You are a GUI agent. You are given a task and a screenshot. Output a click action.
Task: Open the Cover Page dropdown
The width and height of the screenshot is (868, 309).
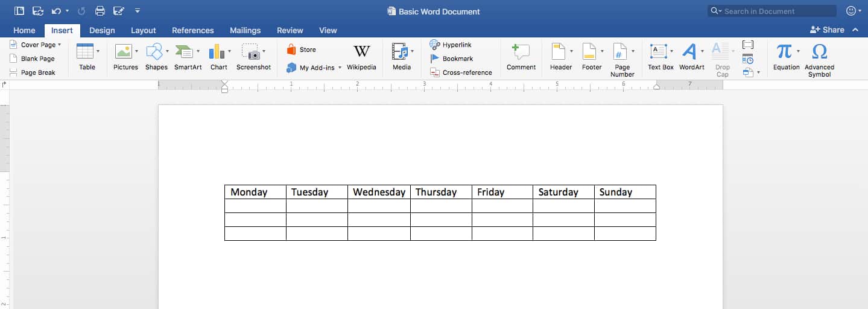[59, 45]
